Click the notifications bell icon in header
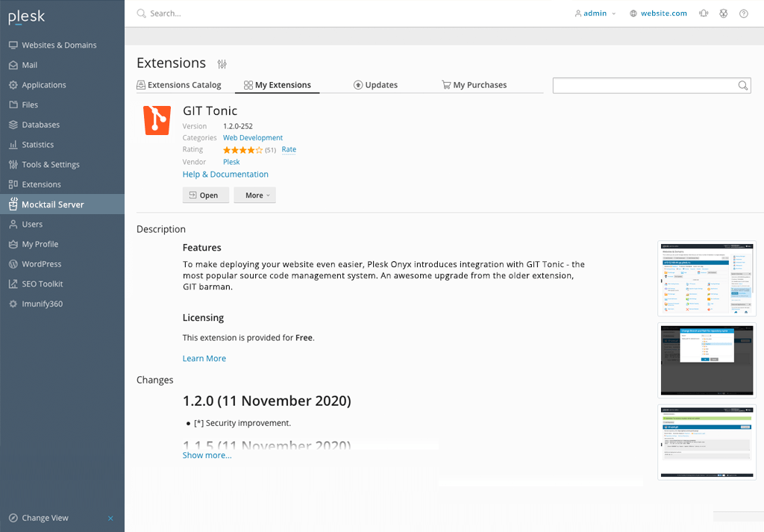This screenshot has height=532, width=764. (x=703, y=13)
